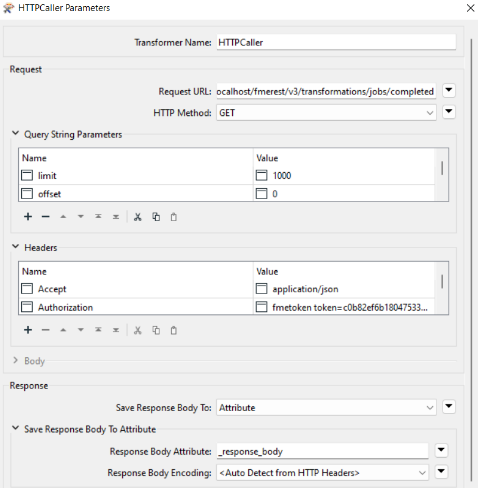
Task: Paste into the query string parameters table
Action: coord(173,217)
